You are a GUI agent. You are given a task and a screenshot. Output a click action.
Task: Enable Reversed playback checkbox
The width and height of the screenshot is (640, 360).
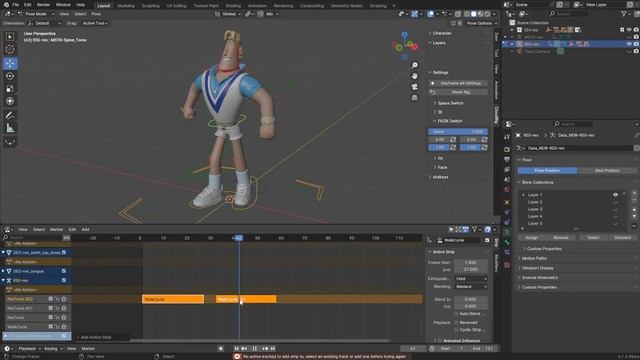point(457,322)
